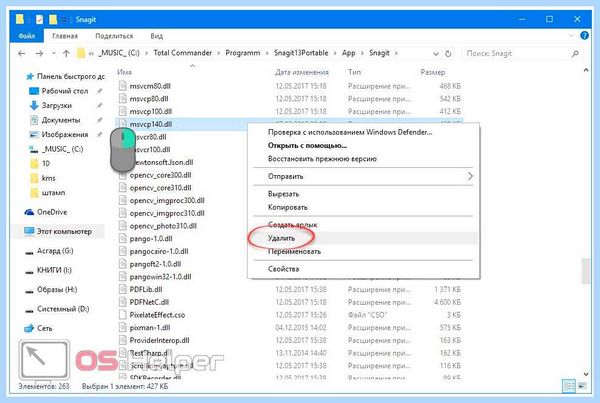Click the App breadcrumb segment
Image resolution: width=600 pixels, height=403 pixels.
point(349,53)
